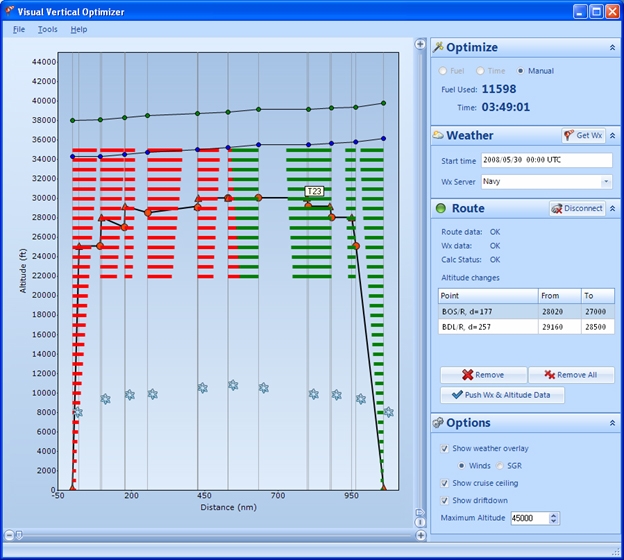Click the application icon in title bar
624x560 pixels.
pyautogui.click(x=10, y=11)
